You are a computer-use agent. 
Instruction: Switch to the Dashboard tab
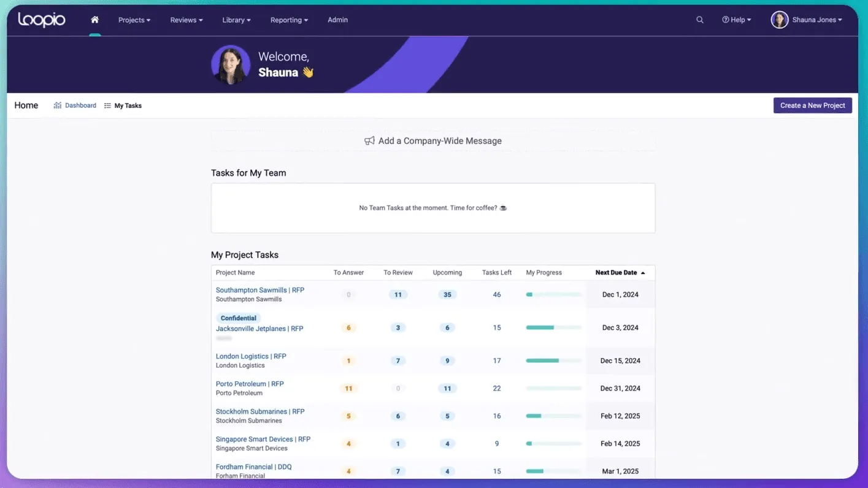(x=75, y=105)
